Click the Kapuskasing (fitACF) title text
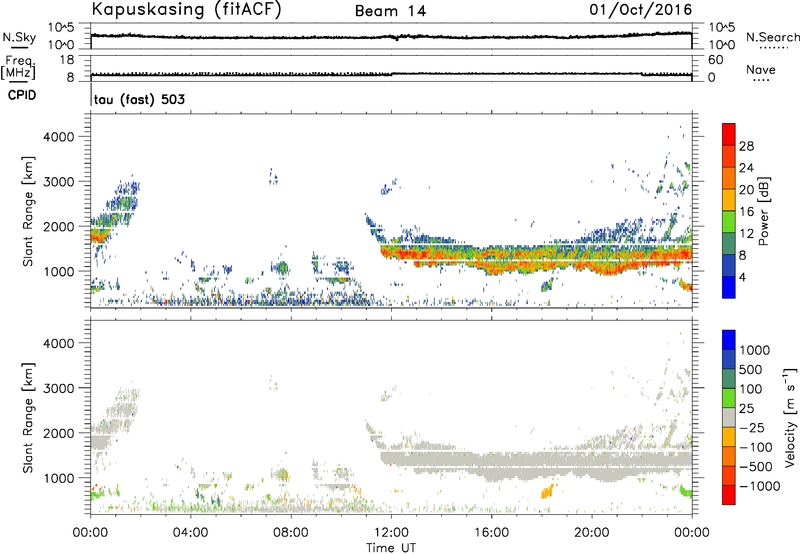 coord(186,9)
